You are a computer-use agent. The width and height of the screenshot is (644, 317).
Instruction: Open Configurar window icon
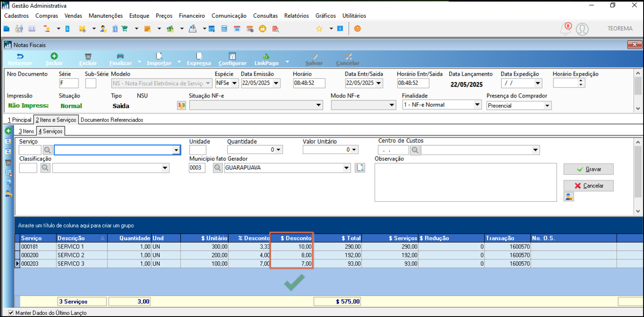point(232,56)
